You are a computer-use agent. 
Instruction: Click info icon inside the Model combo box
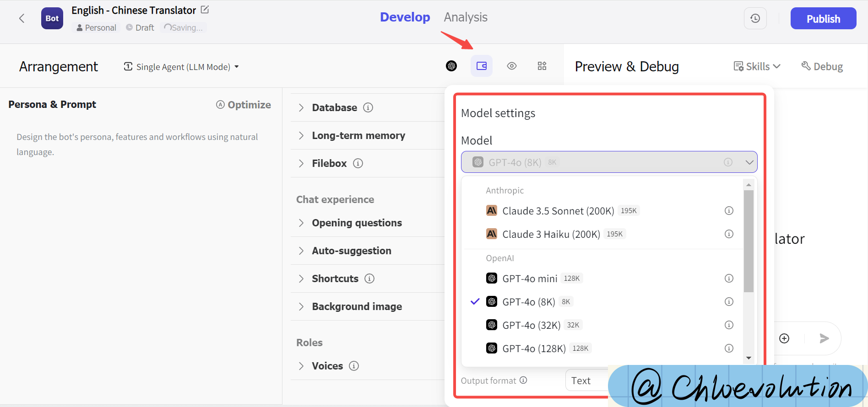pyautogui.click(x=728, y=162)
